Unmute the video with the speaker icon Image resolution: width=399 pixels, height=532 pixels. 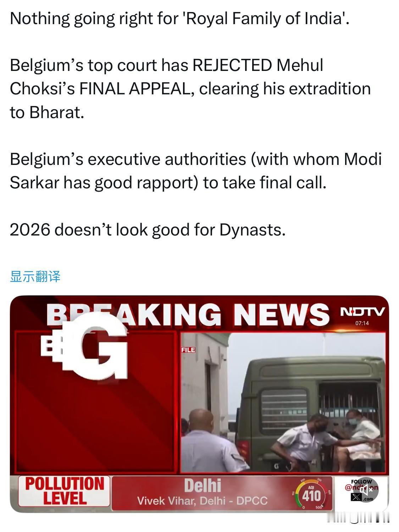(366, 491)
